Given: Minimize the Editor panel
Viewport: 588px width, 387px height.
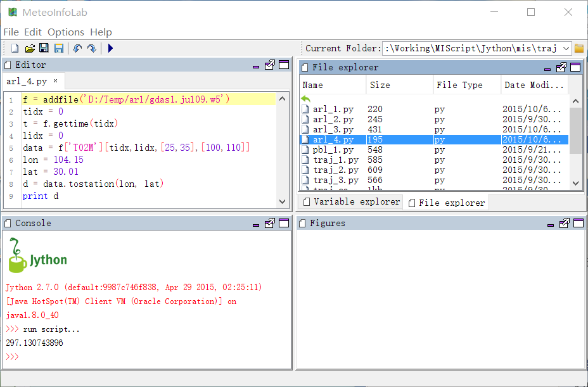Looking at the screenshot, I should coord(256,67).
